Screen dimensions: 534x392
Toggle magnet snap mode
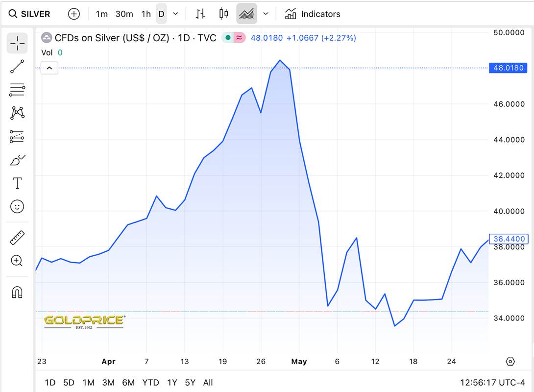17,293
